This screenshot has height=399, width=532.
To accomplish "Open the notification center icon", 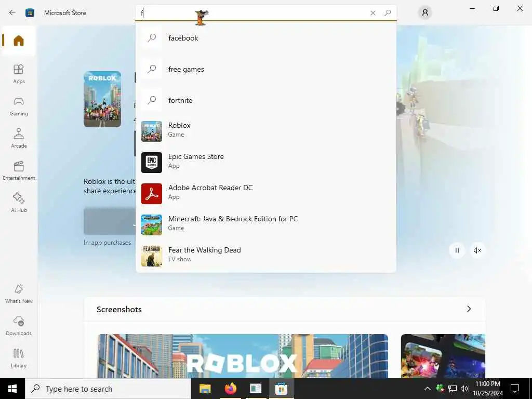I will (515, 389).
